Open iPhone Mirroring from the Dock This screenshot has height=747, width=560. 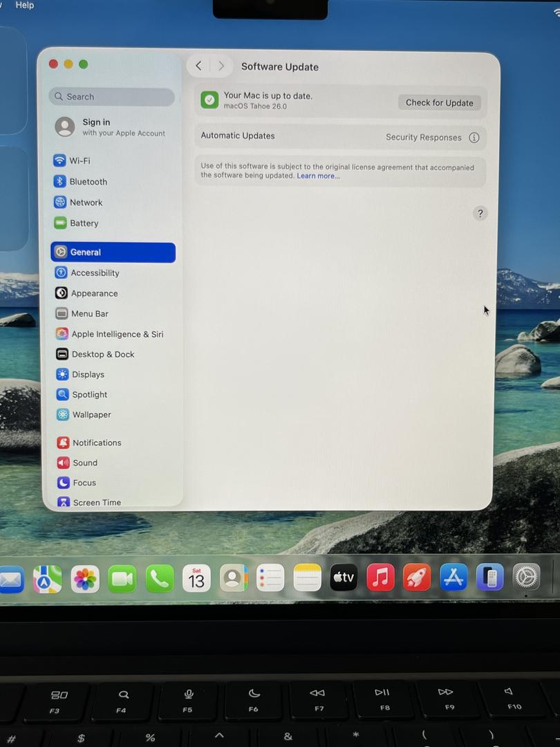pyautogui.click(x=489, y=576)
